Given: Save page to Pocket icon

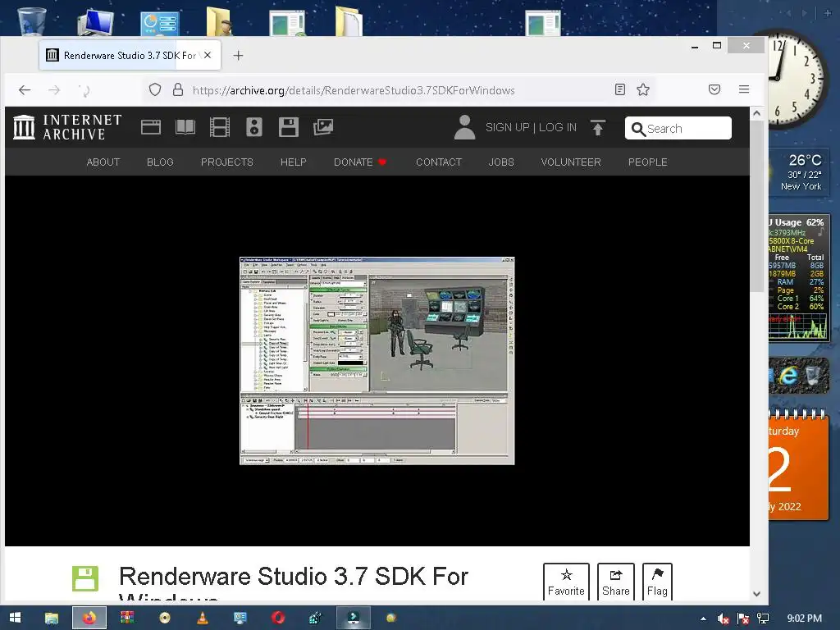Looking at the screenshot, I should coord(714,89).
